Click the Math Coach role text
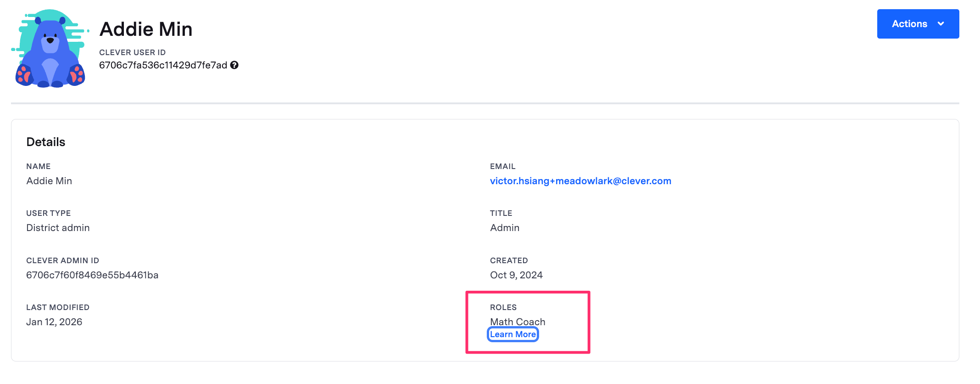The width and height of the screenshot is (980, 384). [518, 322]
